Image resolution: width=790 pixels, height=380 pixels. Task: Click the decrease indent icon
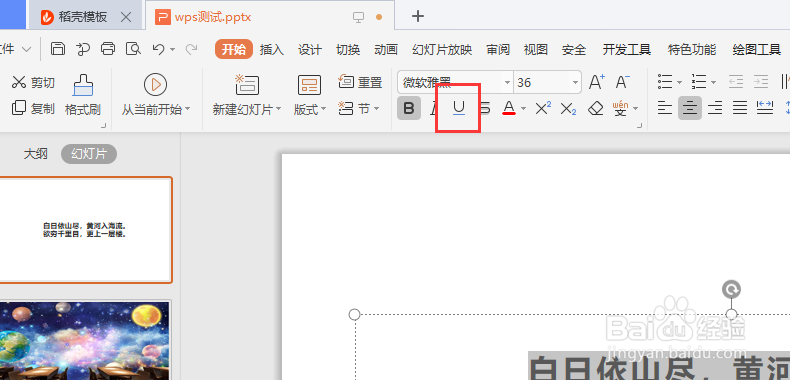(736, 82)
